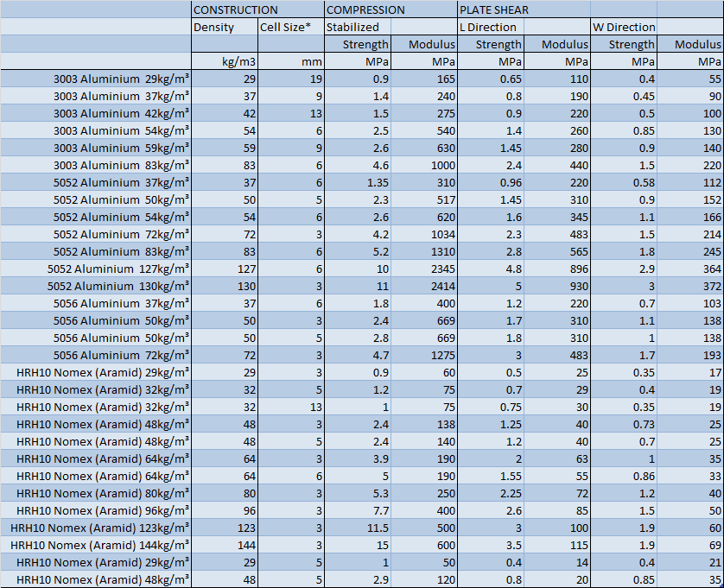
Task: Select row label HRH10 Nomex (Aramid) 80kg/m³
Action: click(x=96, y=493)
